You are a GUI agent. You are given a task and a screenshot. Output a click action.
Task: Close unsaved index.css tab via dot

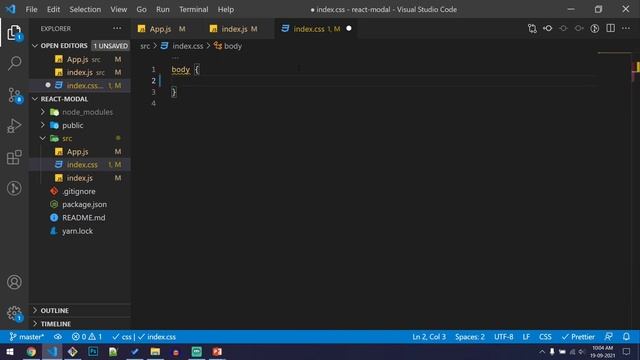click(349, 29)
